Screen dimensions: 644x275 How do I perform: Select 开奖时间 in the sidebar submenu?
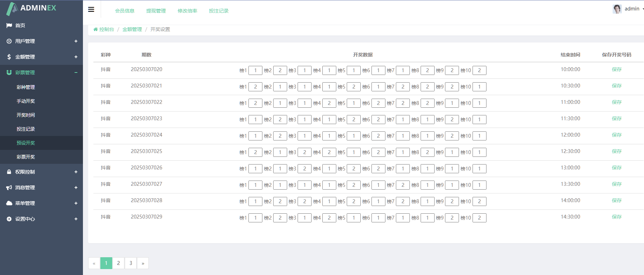26,115
